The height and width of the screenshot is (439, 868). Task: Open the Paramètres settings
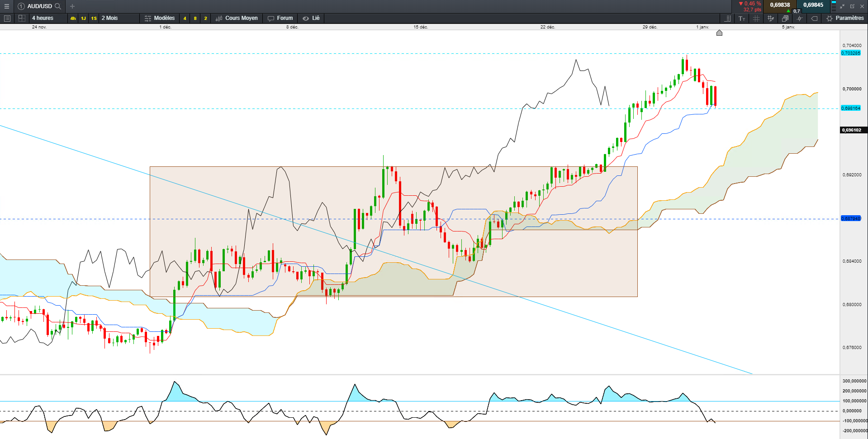[x=845, y=18]
